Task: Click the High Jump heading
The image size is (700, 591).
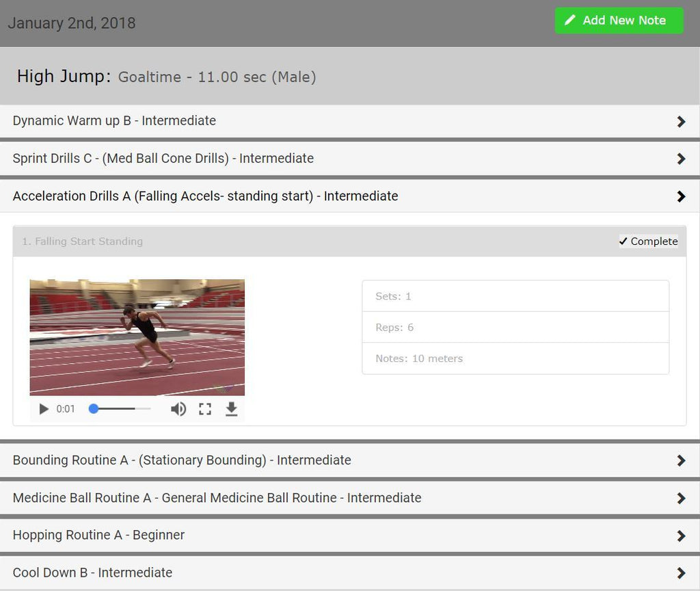Action: pos(64,76)
